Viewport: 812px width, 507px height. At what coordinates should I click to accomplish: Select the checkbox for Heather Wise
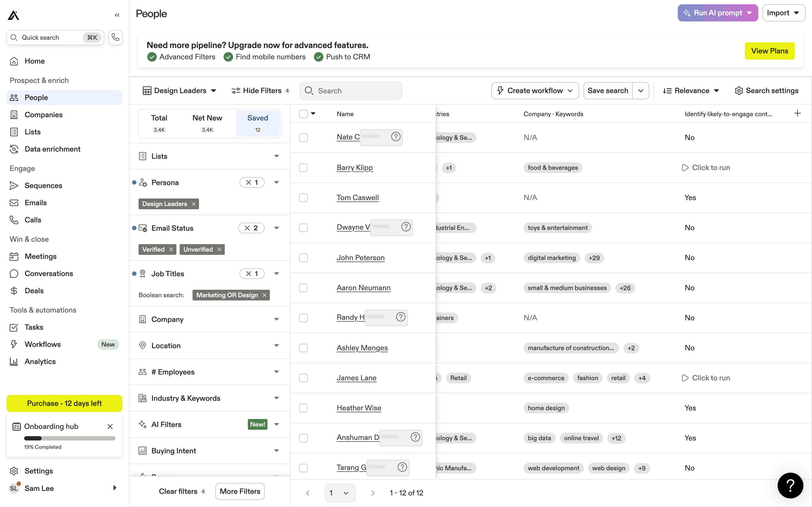point(303,408)
